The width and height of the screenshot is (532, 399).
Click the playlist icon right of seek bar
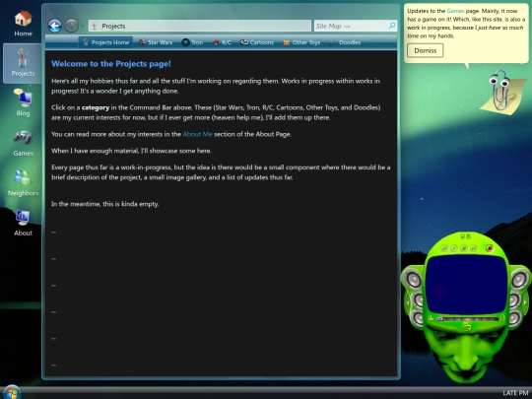click(x=502, y=318)
